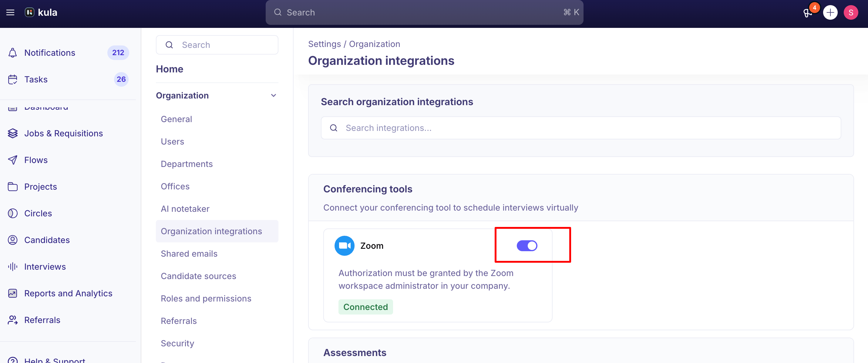Image resolution: width=868 pixels, height=363 pixels.
Task: Click the 212 notifications count badge
Action: (118, 53)
